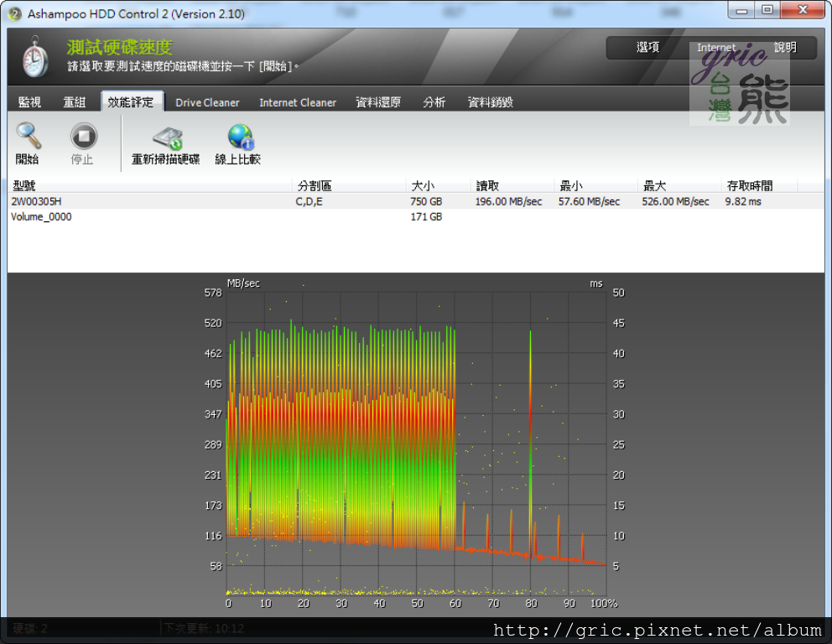This screenshot has height=644, width=832.
Task: Click the 開始 magnifier icon to start test
Action: click(29, 136)
